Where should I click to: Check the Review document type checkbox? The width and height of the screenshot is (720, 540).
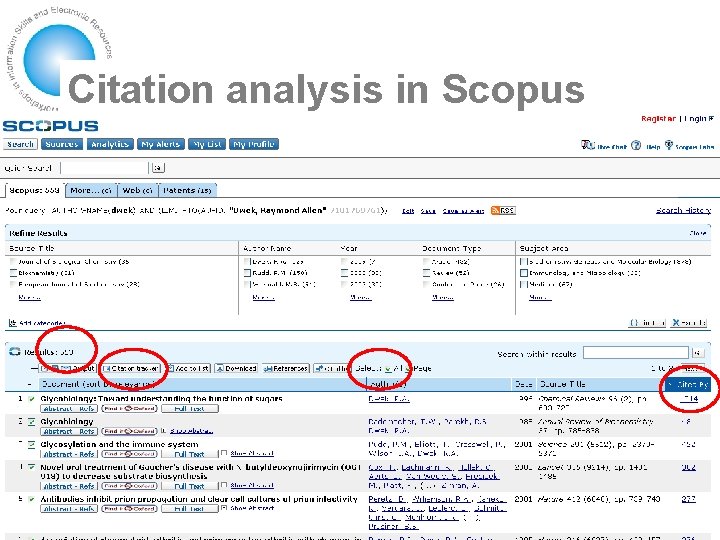point(426,273)
